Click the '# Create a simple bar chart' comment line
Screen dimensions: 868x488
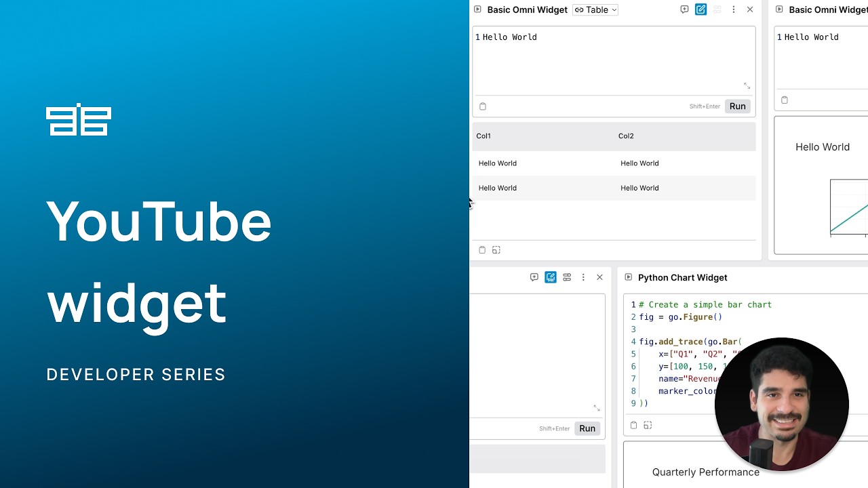[x=705, y=305]
